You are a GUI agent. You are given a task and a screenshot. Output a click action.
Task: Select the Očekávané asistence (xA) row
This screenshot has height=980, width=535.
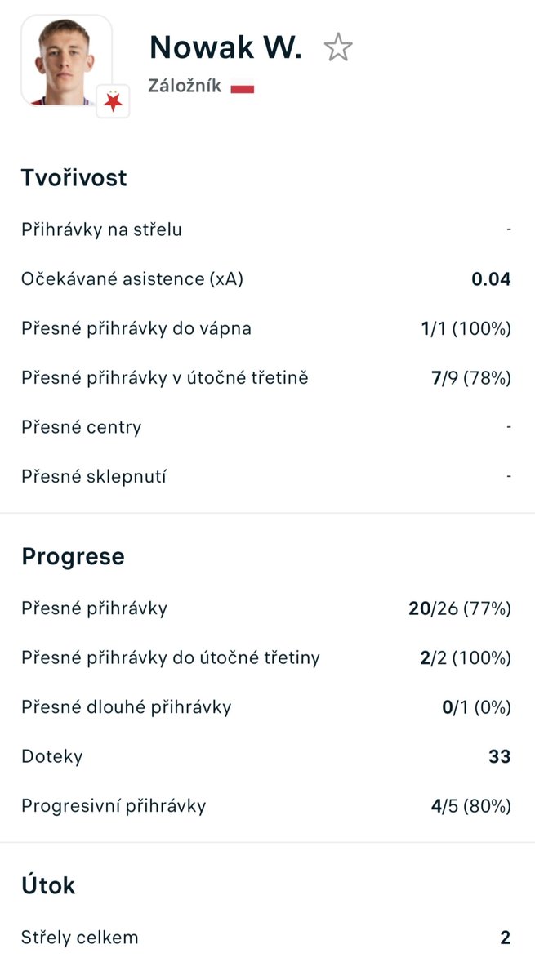coord(267,279)
